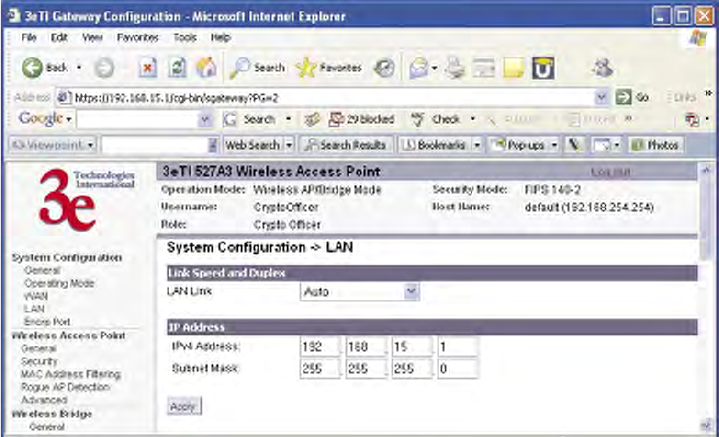Click the Apply button

(x=184, y=406)
